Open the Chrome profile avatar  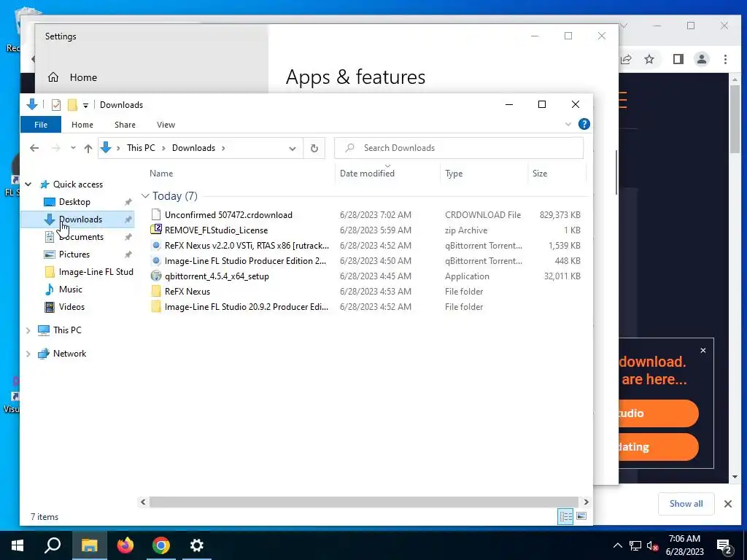click(702, 60)
